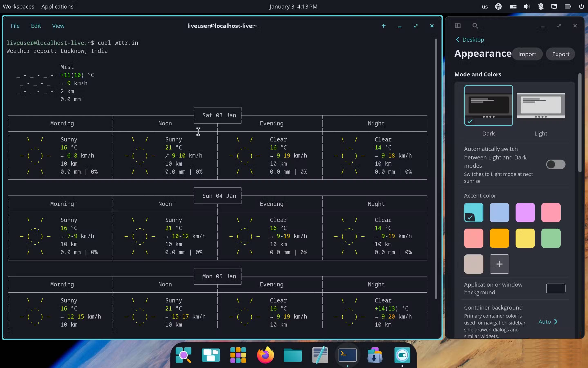Enable automatic Light and Dark mode switching
The height and width of the screenshot is (368, 588).
(x=556, y=165)
